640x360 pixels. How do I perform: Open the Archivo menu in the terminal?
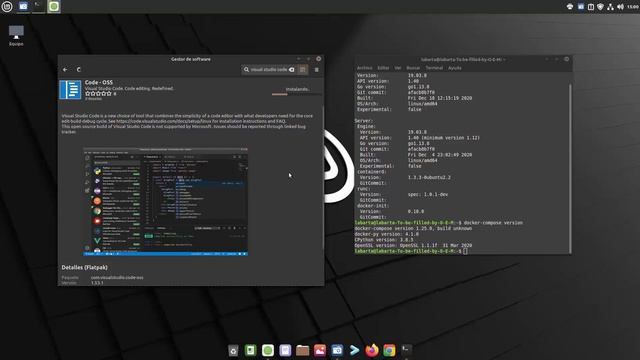(364, 68)
